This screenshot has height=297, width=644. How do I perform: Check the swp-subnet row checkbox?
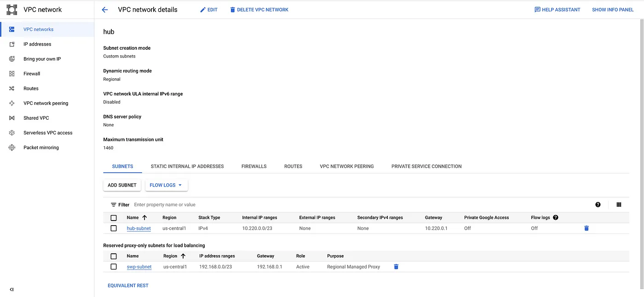click(x=114, y=267)
